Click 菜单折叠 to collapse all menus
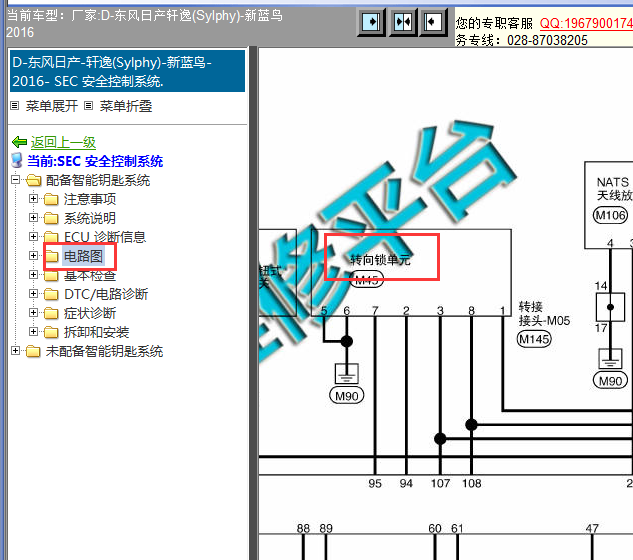 (126, 106)
